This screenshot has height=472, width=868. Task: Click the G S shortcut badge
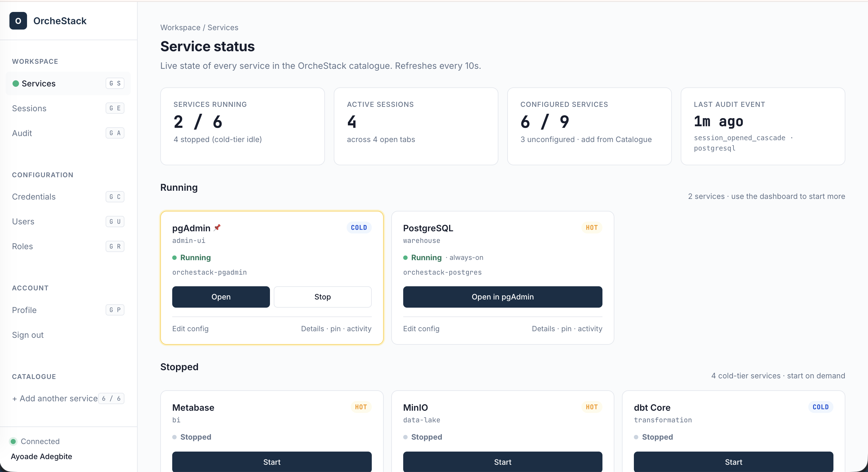tap(115, 84)
